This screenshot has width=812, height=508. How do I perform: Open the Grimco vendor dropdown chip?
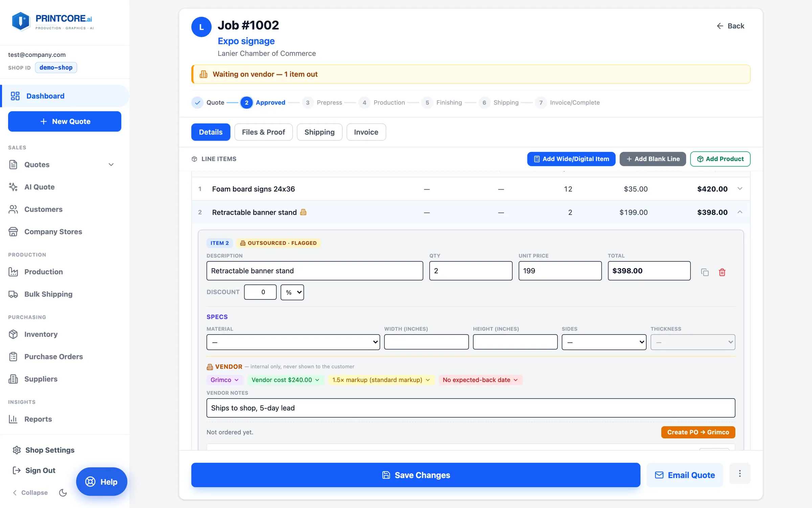[x=225, y=380]
